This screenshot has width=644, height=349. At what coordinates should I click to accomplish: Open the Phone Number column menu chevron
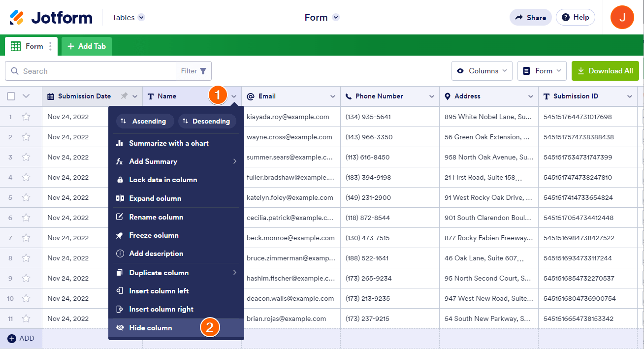(432, 96)
